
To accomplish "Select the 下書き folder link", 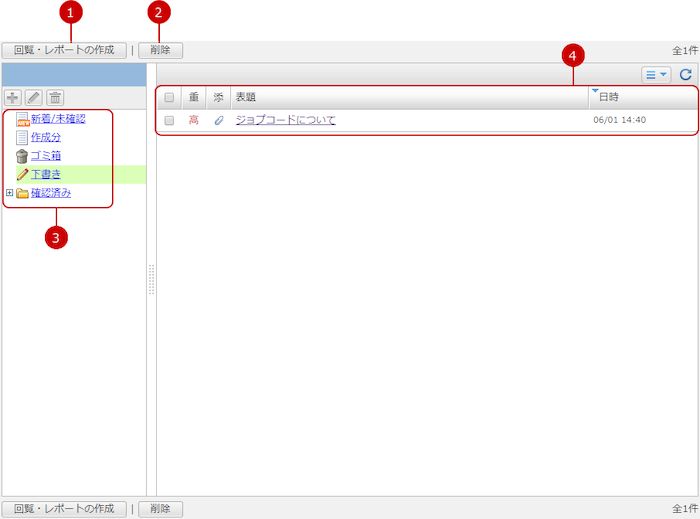I will (46, 174).
